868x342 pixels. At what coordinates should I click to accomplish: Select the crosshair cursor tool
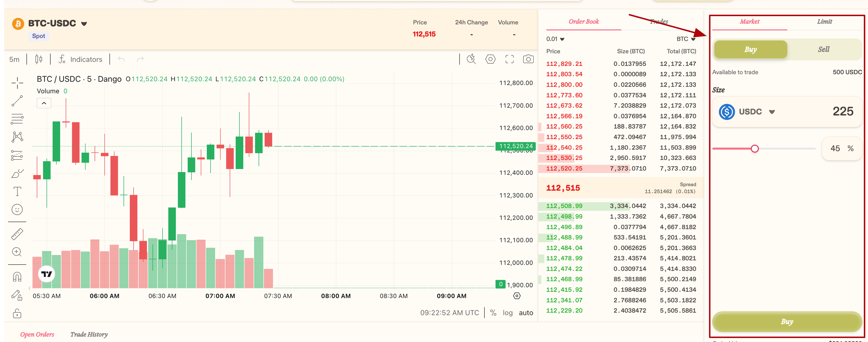(x=17, y=83)
